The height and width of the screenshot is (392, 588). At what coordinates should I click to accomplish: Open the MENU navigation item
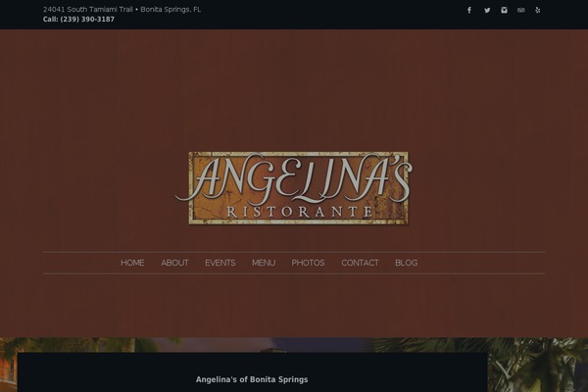point(264,263)
